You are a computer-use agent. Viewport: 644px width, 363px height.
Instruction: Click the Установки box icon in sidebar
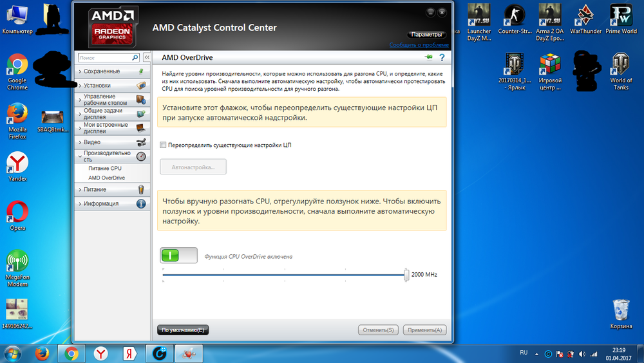pyautogui.click(x=141, y=86)
